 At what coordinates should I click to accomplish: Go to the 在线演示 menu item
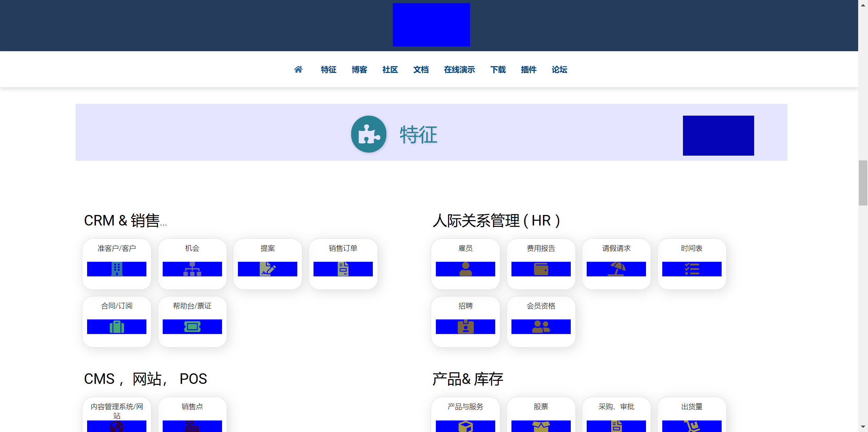click(459, 70)
